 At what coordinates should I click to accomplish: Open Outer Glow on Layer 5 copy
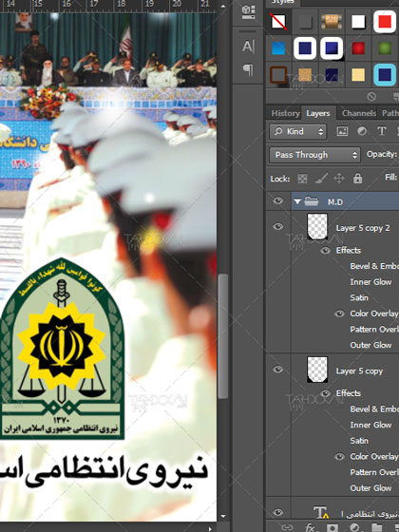click(x=370, y=488)
